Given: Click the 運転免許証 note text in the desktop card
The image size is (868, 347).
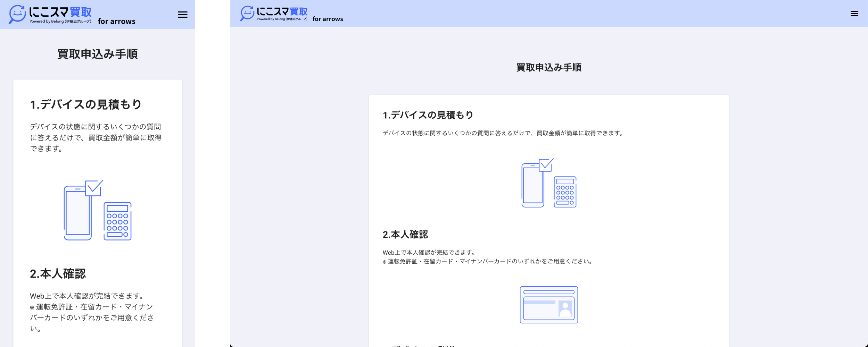Looking at the screenshot, I should (488, 261).
